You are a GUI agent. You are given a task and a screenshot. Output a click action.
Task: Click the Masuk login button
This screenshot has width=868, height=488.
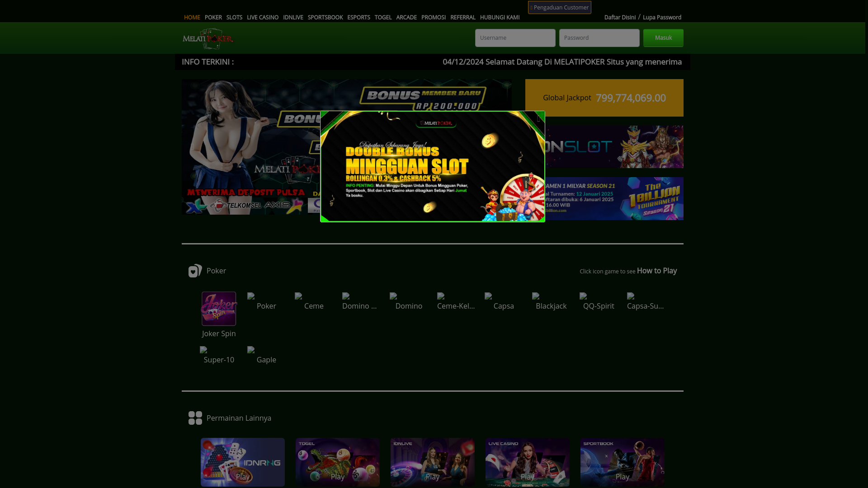tap(663, 38)
